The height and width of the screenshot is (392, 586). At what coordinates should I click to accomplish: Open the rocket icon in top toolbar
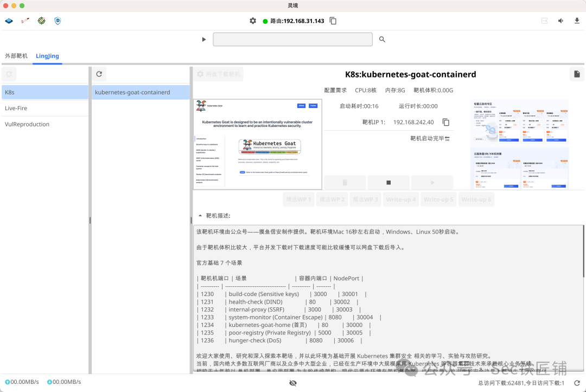coord(25,21)
